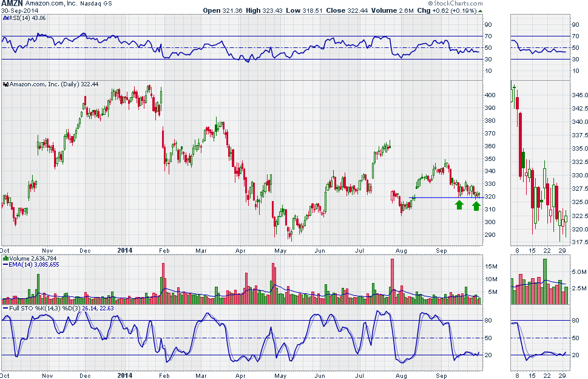The image size is (588, 379).
Task: Click the 340 price axis label
Action: click(x=490, y=171)
